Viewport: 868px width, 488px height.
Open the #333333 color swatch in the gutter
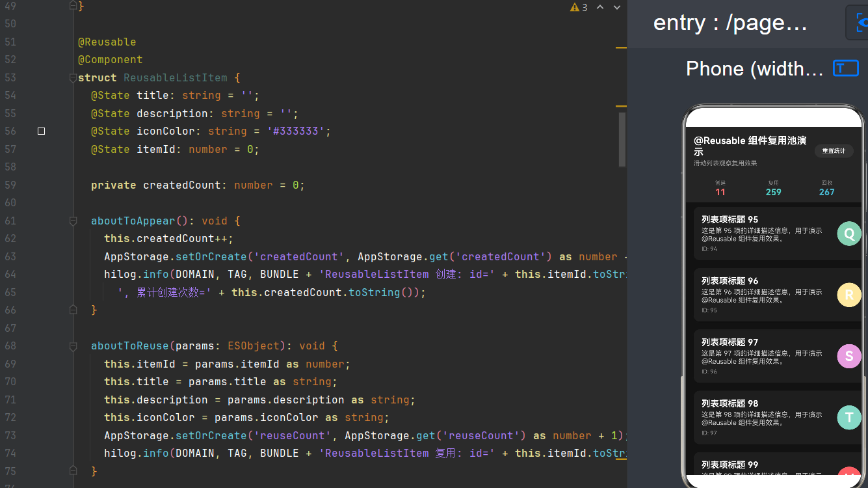tap(42, 131)
